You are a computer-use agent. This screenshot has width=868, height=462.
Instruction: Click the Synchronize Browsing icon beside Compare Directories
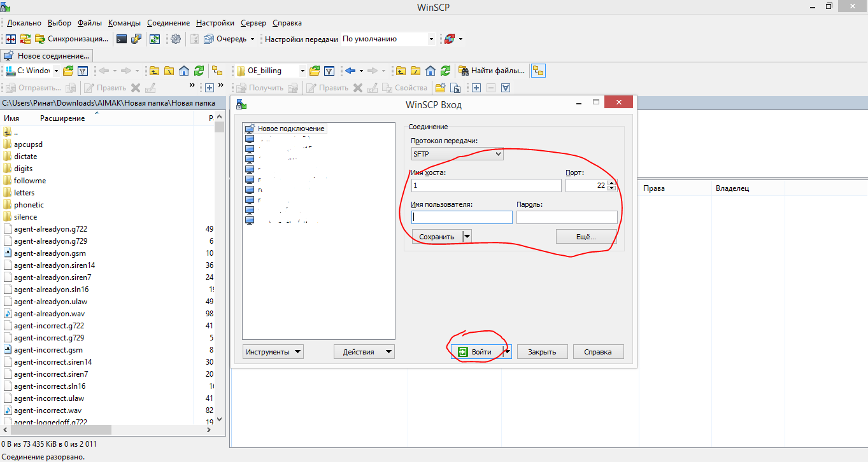point(25,39)
